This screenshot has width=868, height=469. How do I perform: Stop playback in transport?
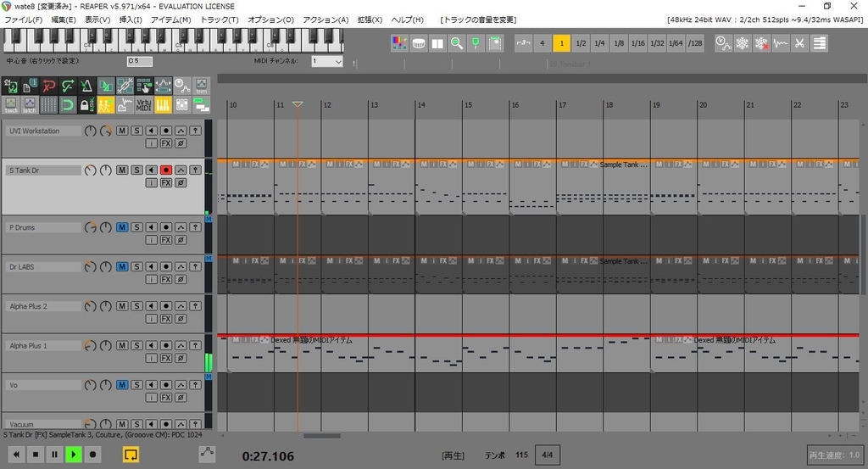coord(36,455)
